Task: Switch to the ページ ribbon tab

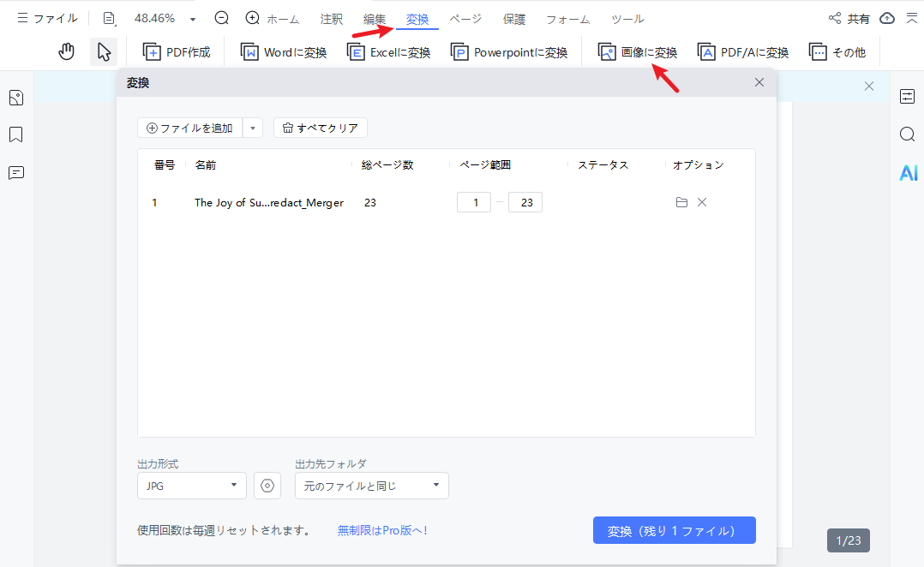Action: coord(465,18)
